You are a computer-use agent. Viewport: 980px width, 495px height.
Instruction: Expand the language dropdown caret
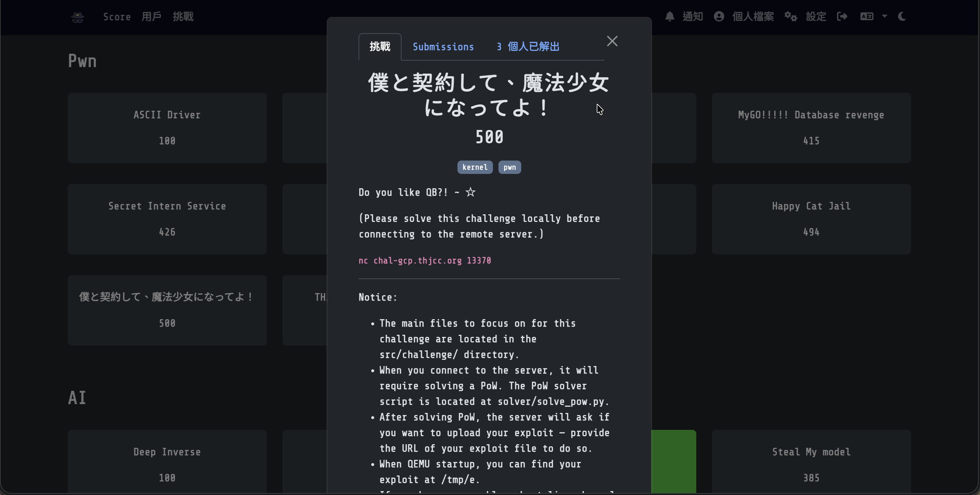click(x=885, y=16)
